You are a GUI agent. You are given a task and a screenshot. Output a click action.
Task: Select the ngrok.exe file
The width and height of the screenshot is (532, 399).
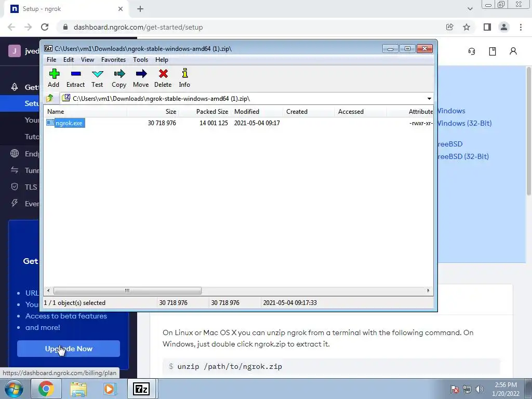tap(69, 123)
